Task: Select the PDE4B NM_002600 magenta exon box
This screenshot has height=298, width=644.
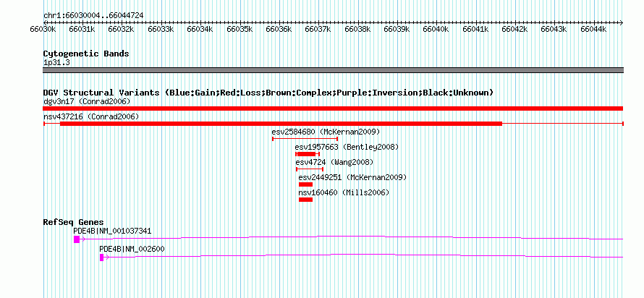Action: tap(102, 257)
